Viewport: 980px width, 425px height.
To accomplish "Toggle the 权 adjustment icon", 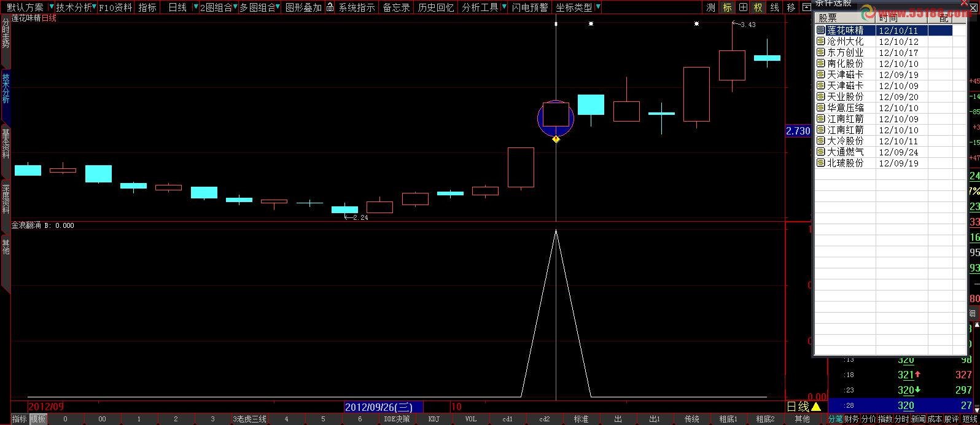I will [x=758, y=7].
